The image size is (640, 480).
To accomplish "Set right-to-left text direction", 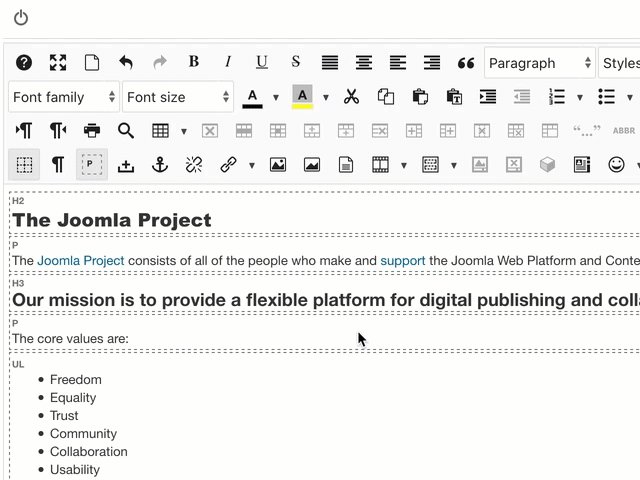I will pyautogui.click(x=58, y=131).
